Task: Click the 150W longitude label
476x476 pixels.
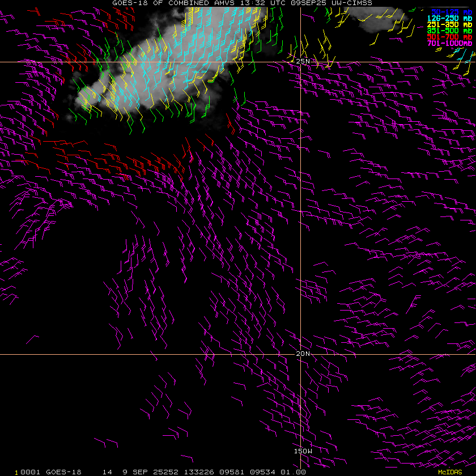Action: (x=303, y=451)
